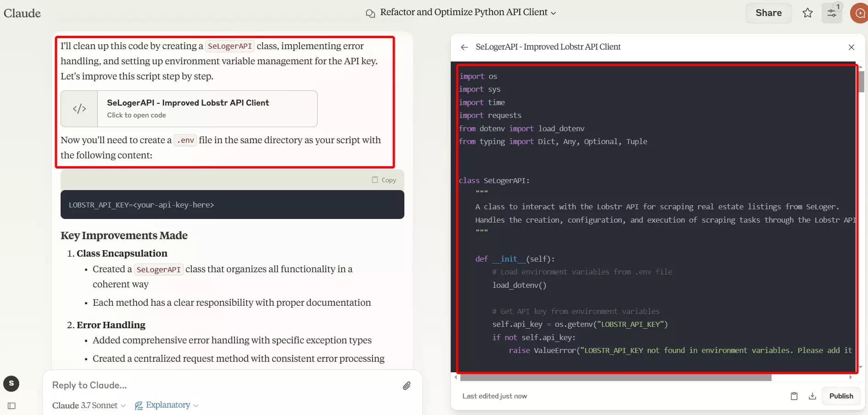
Task: Click the orange profile icon
Action: click(x=859, y=13)
